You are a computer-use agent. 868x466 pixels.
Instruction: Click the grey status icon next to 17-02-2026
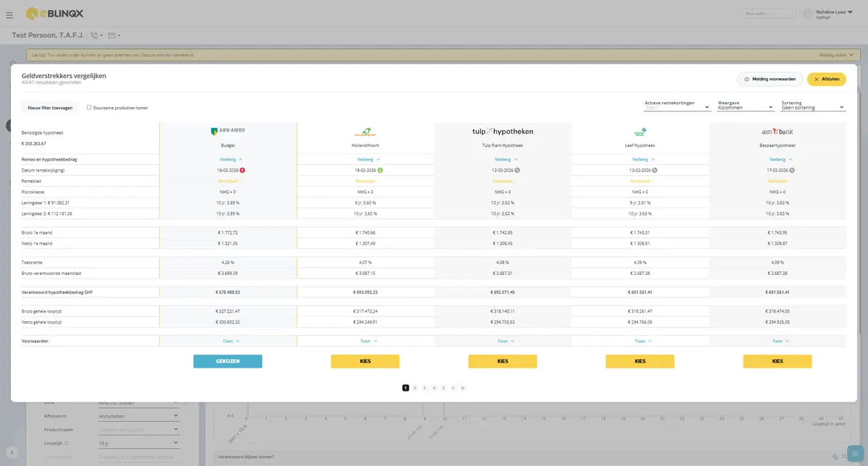(792, 170)
